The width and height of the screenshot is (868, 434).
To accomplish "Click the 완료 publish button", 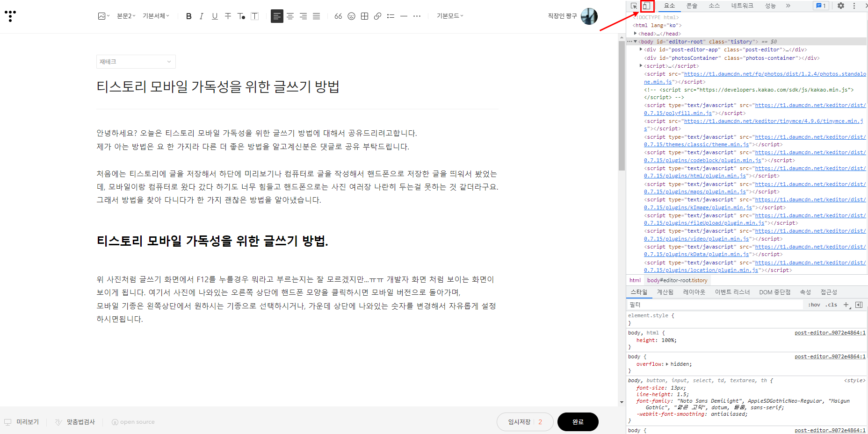I will [x=578, y=422].
